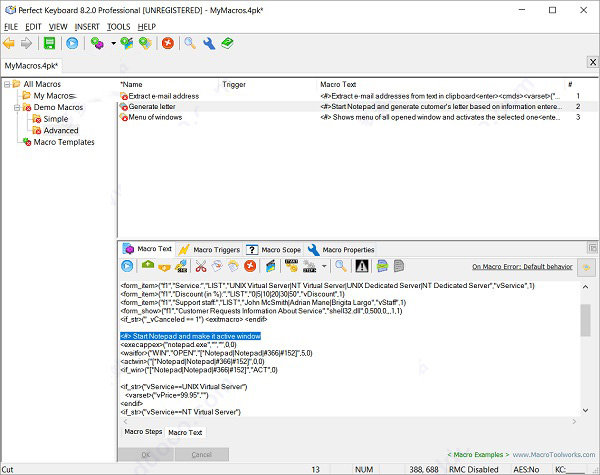Move step up with the green up arrow icon
The width and height of the screenshot is (600, 475).
(x=148, y=265)
